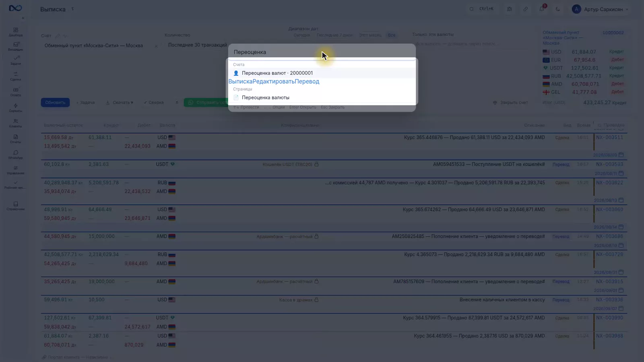
Task: Select the Последние 7 дней date range
Action: 334,35
